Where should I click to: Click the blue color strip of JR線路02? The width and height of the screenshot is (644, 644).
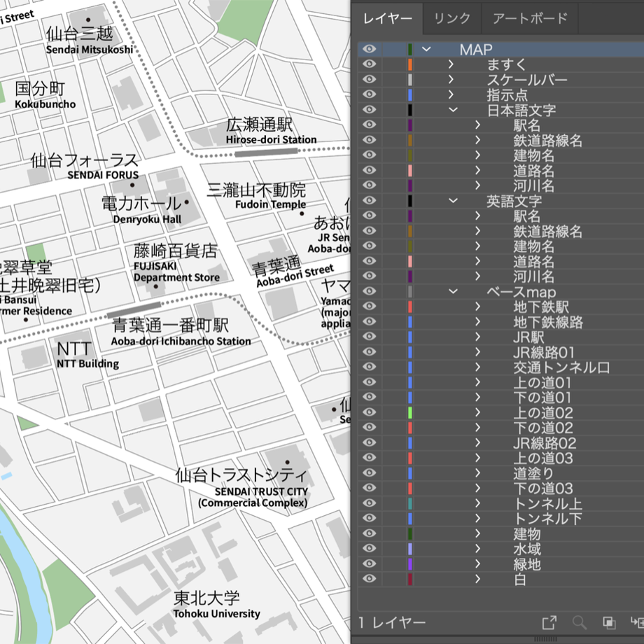tap(410, 442)
